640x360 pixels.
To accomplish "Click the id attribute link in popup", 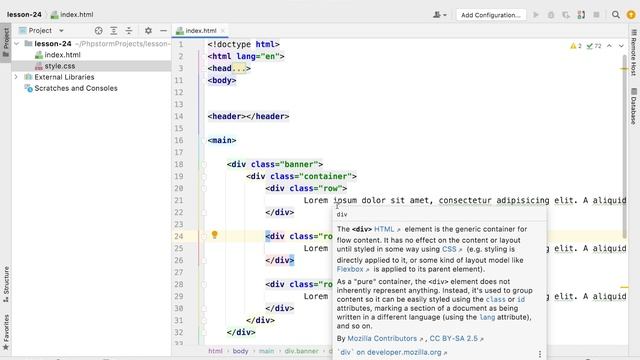I will tap(521, 299).
